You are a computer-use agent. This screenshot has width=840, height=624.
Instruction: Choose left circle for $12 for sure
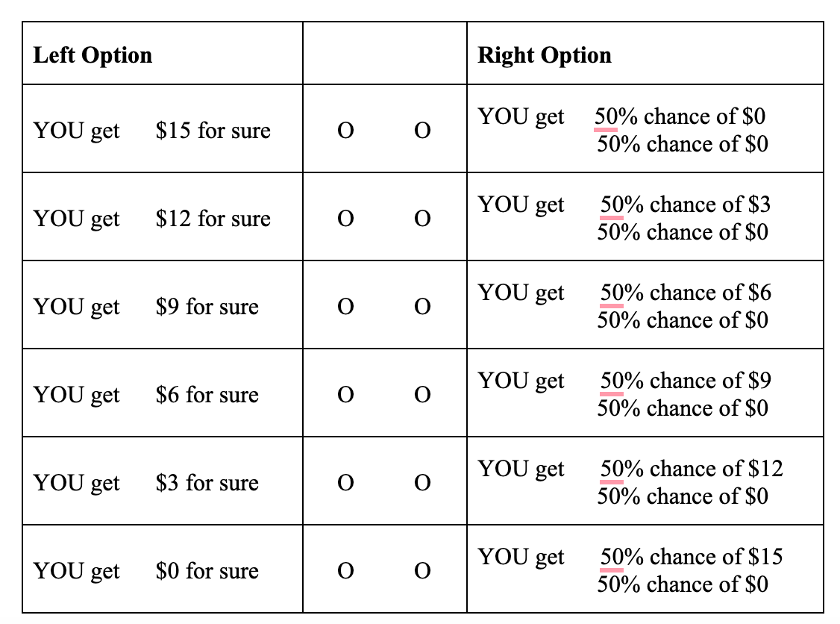(345, 219)
